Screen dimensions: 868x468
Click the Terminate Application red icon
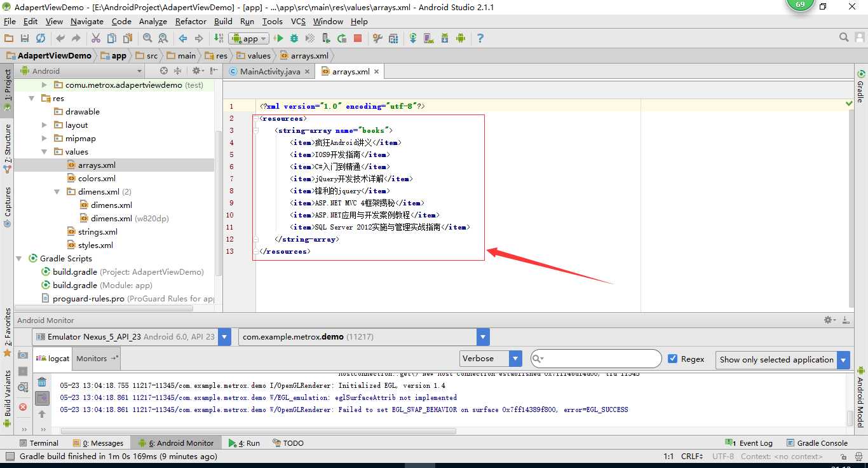[x=23, y=407]
